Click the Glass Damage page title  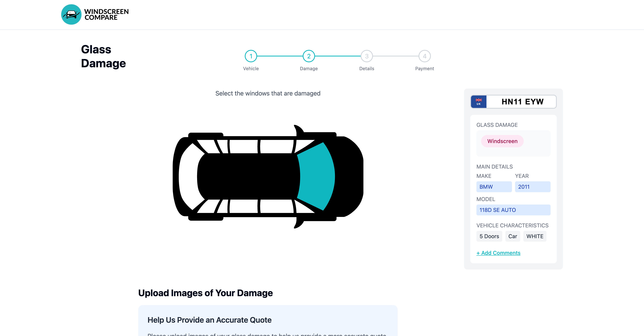pyautogui.click(x=103, y=56)
